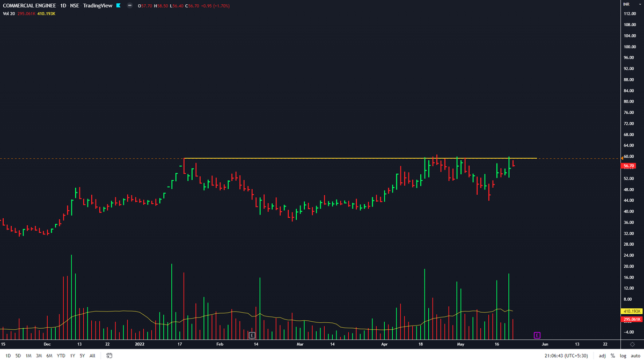Click the Apr label on time axis
644x362 pixels.
(x=384, y=343)
